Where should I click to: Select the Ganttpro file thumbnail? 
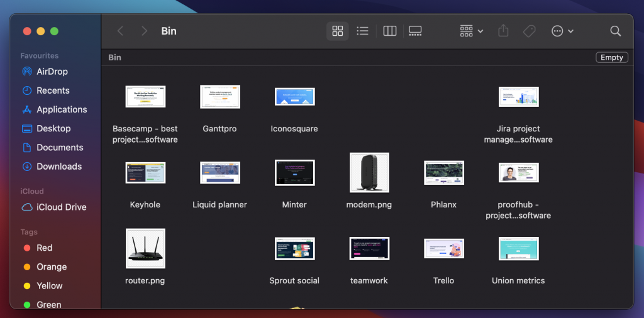tap(220, 97)
